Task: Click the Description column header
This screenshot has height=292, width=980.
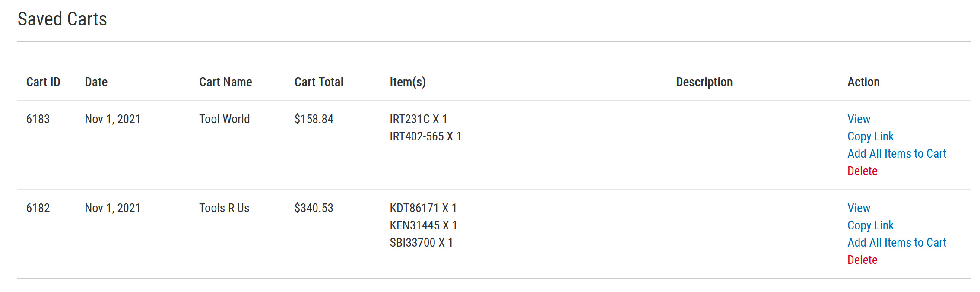Action: coord(704,82)
